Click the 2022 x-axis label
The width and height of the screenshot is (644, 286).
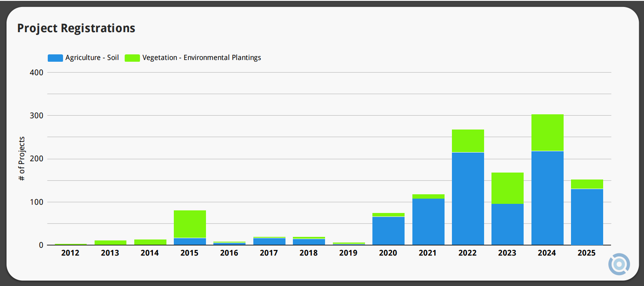(468, 253)
